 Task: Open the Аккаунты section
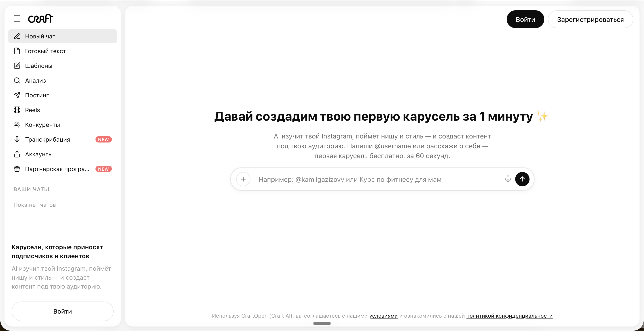point(63,154)
